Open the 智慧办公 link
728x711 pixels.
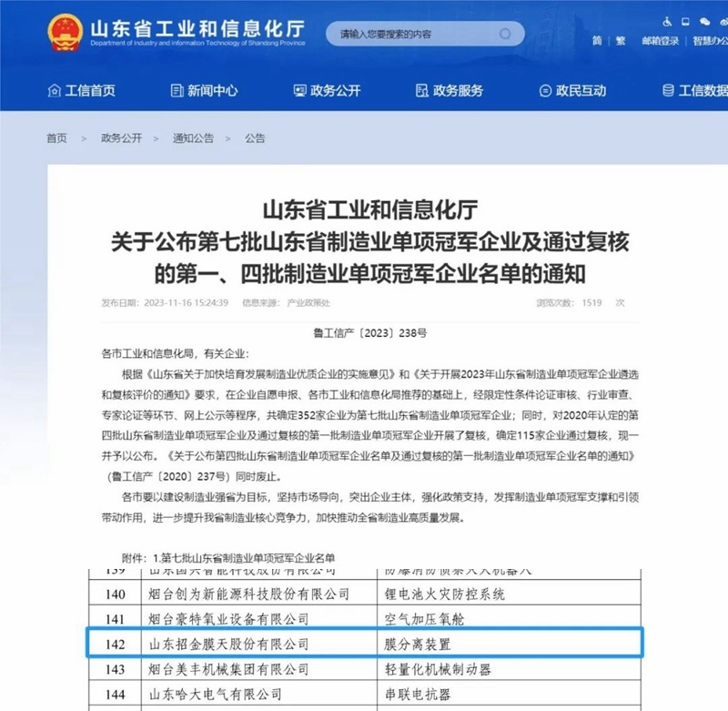[711, 41]
